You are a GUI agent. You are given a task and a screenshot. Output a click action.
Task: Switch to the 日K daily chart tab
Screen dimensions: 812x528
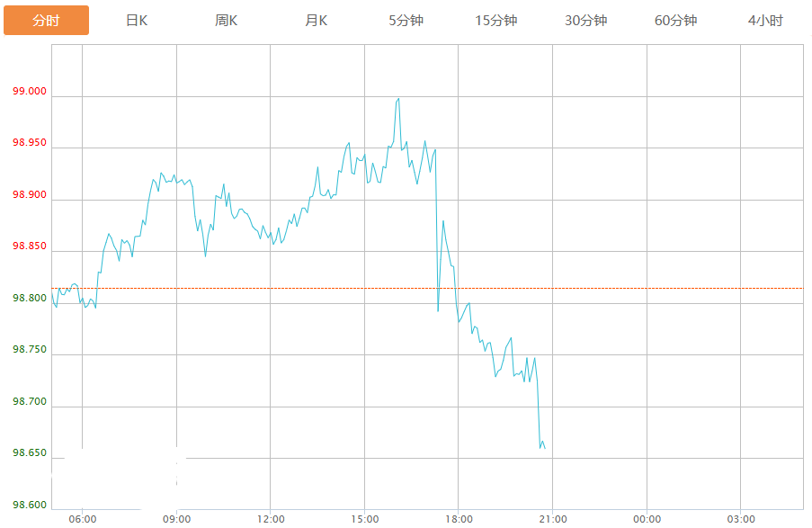point(136,20)
